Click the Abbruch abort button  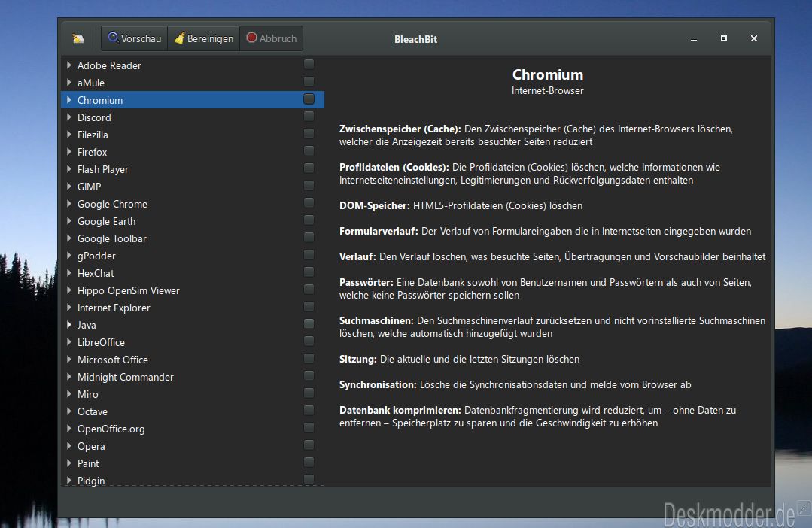pyautogui.click(x=272, y=38)
